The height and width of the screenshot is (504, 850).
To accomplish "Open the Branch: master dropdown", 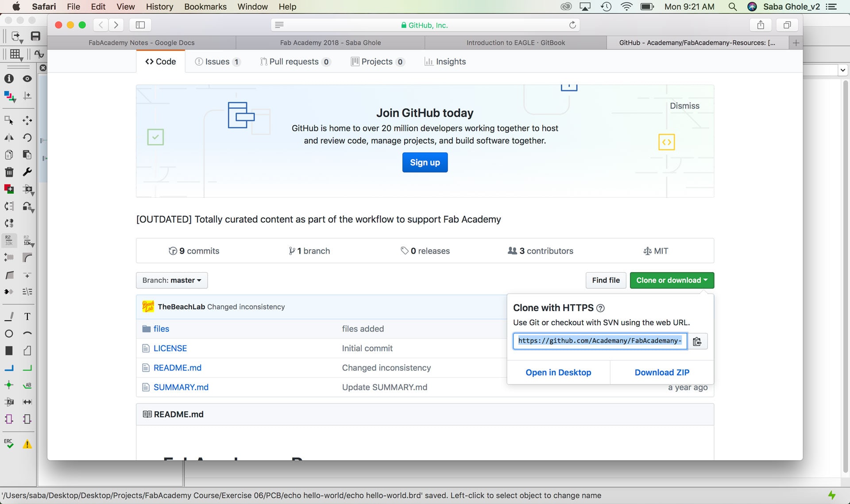I will click(x=172, y=280).
